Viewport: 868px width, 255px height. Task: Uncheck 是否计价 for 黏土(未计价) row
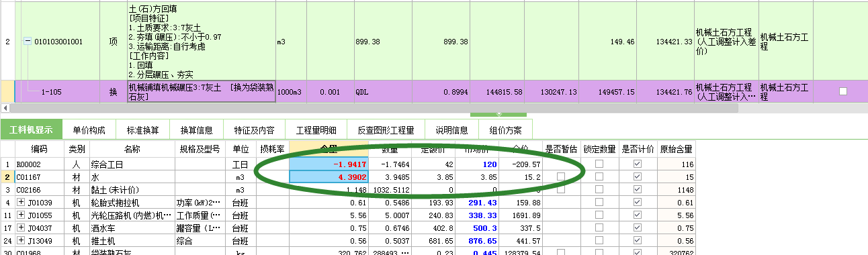pyautogui.click(x=638, y=190)
